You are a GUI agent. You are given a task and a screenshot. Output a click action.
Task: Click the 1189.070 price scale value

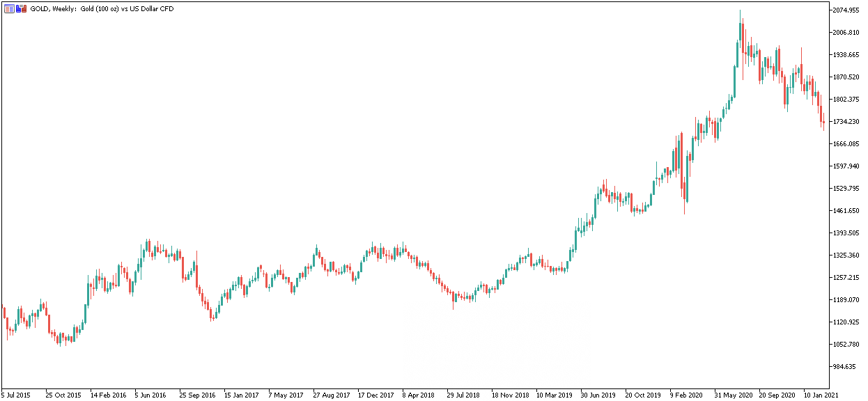[845, 300]
